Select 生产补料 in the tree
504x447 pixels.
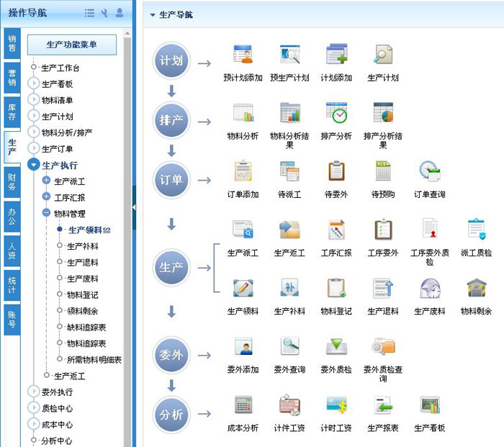[82, 246]
